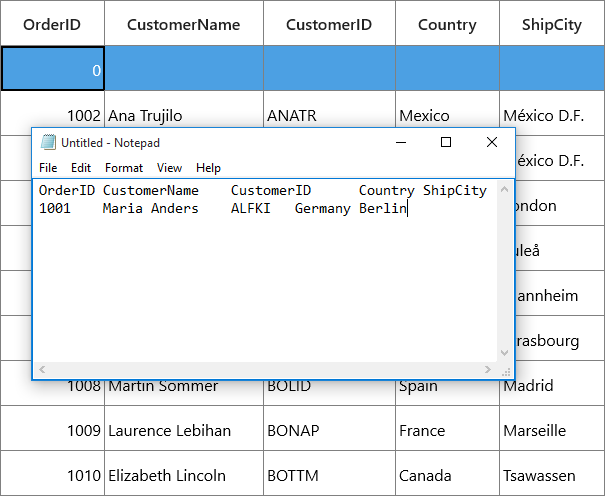Click the CustomerName column header
This screenshot has height=496, width=605.
(x=184, y=23)
